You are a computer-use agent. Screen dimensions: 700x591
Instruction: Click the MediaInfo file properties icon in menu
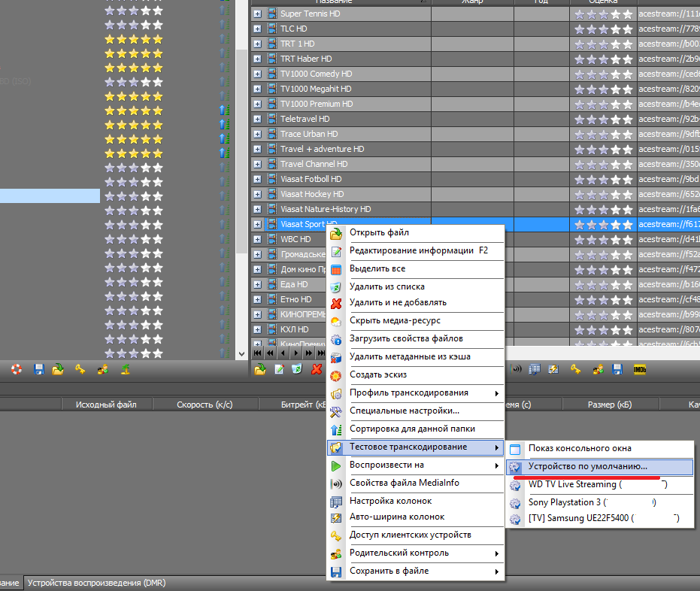tap(337, 483)
